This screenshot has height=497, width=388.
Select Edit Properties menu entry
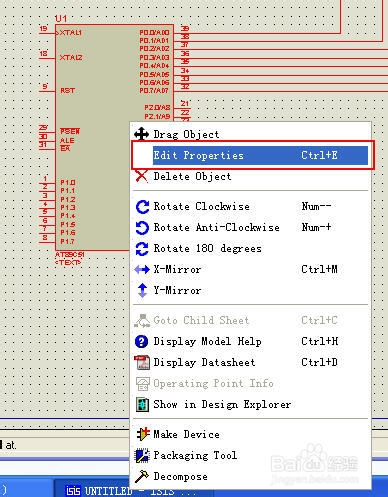click(x=251, y=155)
